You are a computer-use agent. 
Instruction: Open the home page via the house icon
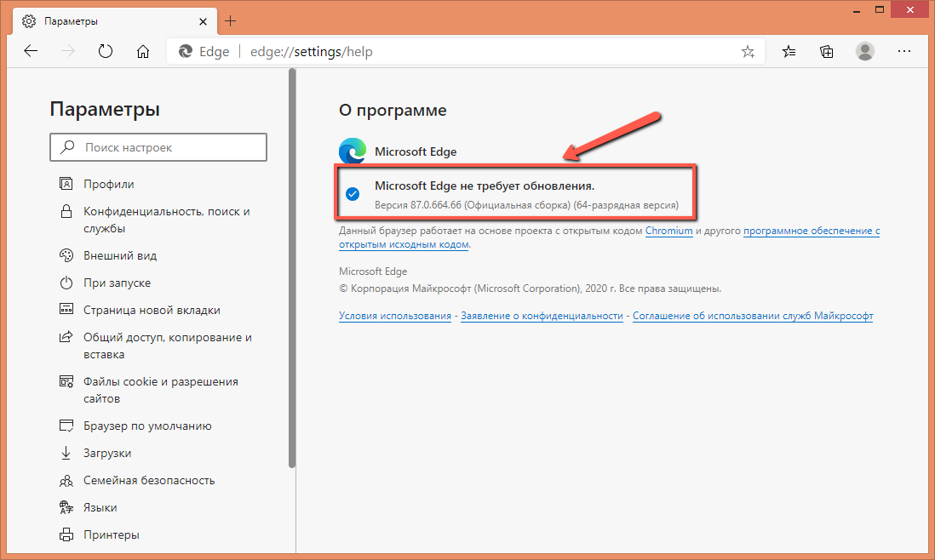pos(143,52)
